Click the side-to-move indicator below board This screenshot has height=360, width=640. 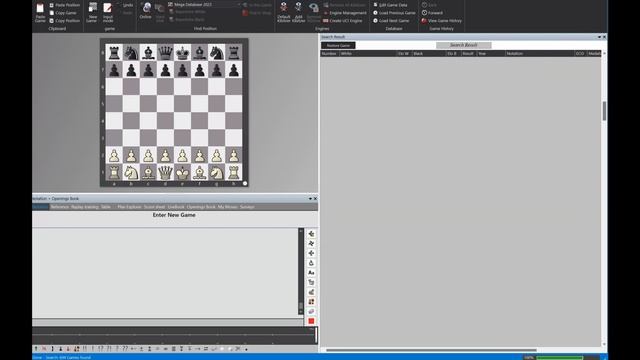(x=245, y=184)
